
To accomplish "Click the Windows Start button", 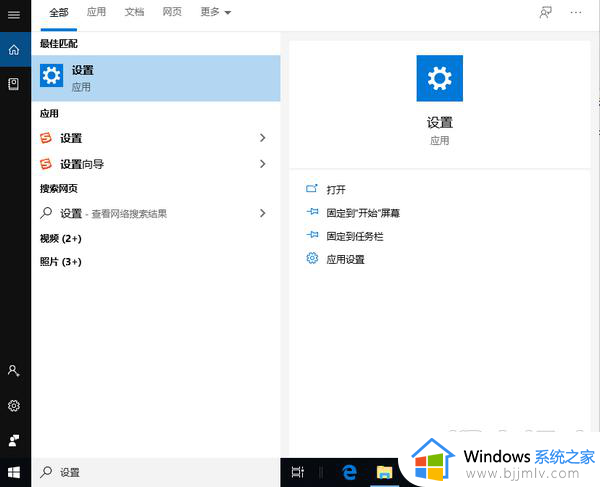I will click(14, 471).
